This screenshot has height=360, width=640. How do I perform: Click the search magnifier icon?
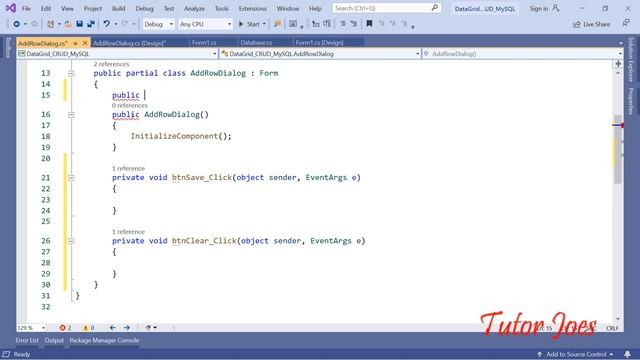coord(435,8)
